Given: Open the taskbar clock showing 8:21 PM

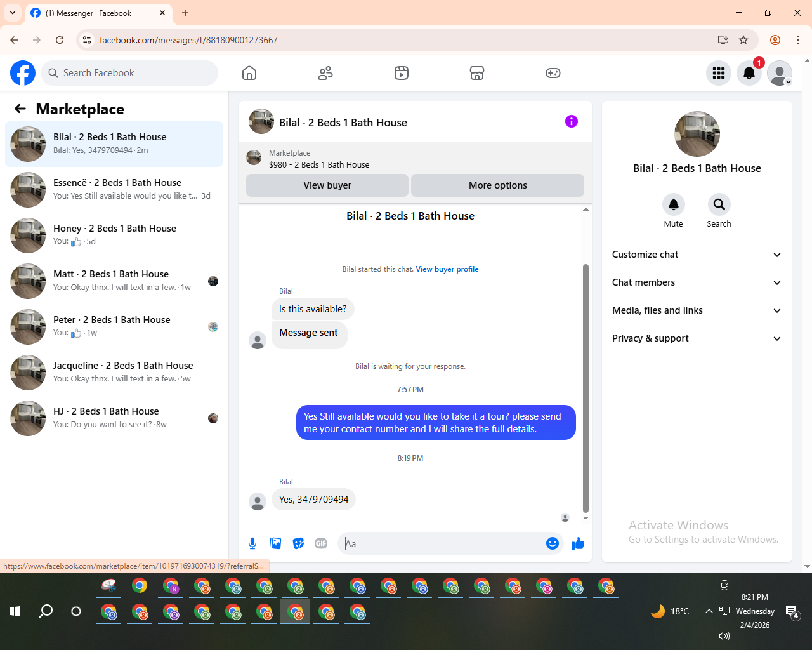Looking at the screenshot, I should point(755,611).
